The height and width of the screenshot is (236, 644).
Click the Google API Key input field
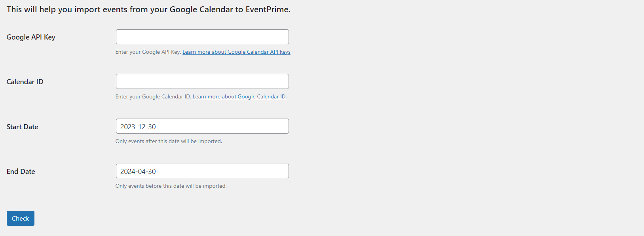click(x=202, y=37)
